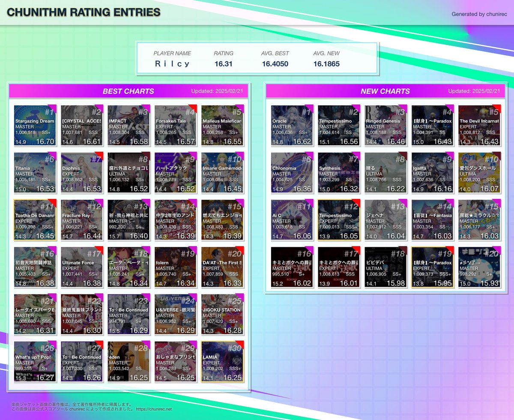Select The Devil Incarnate card
The height and width of the screenshot is (420, 514).
coord(479,126)
